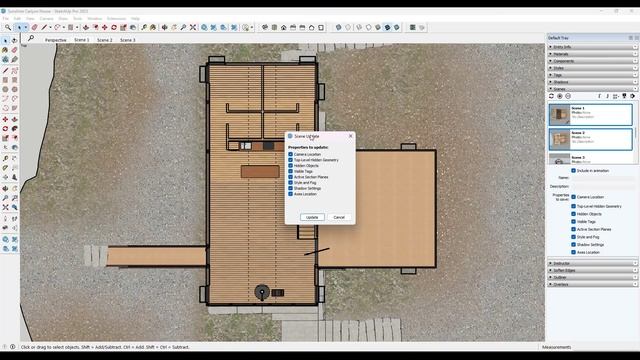Switch to the Scene 1 tab
This screenshot has height=360, width=640.
[82, 40]
